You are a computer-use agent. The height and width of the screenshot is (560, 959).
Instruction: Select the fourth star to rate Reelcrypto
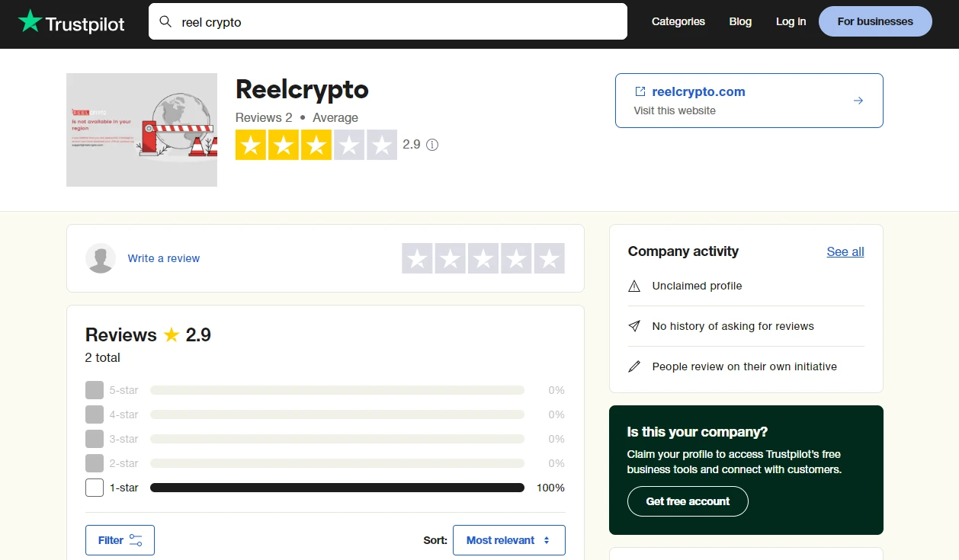[516, 258]
